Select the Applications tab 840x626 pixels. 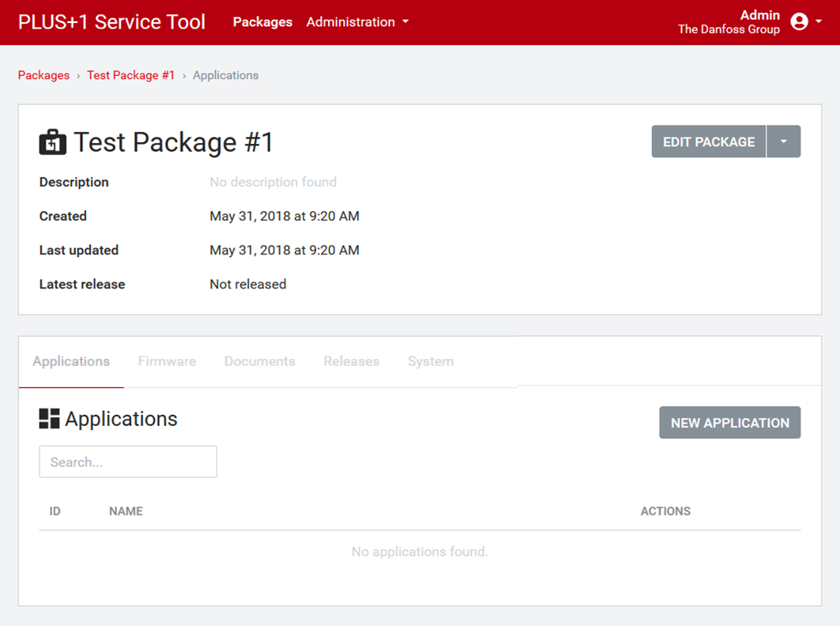tap(70, 361)
